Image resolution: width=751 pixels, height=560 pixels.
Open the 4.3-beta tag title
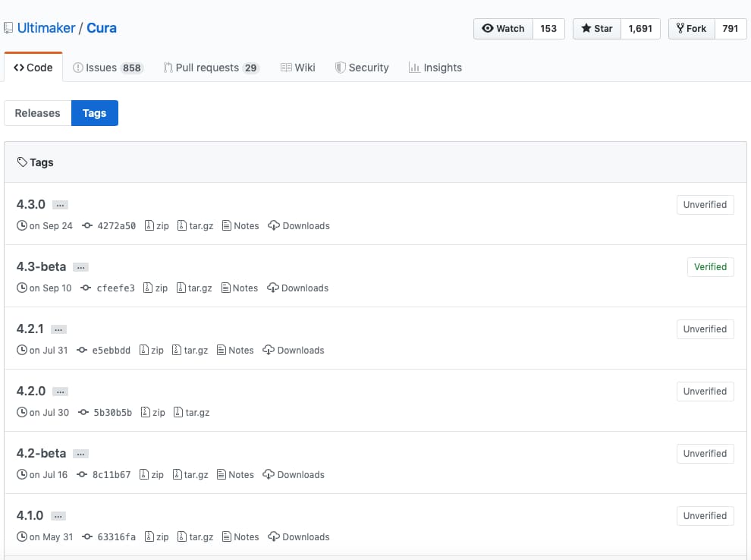41,267
